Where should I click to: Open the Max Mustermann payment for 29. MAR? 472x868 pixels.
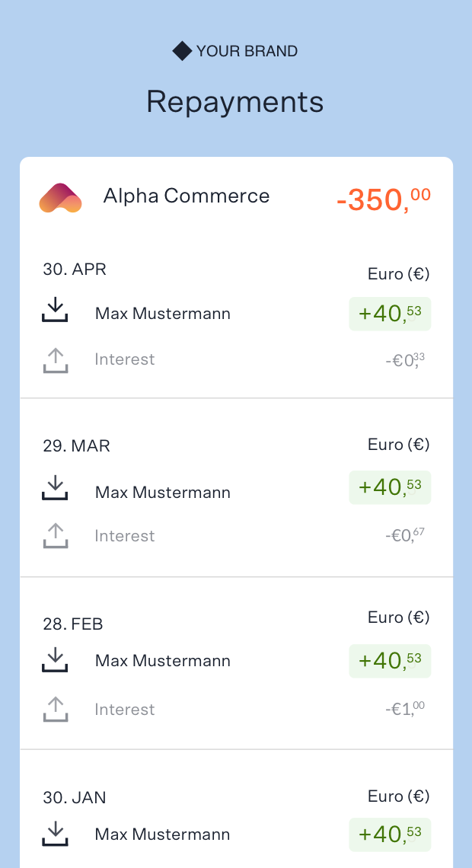click(x=162, y=493)
